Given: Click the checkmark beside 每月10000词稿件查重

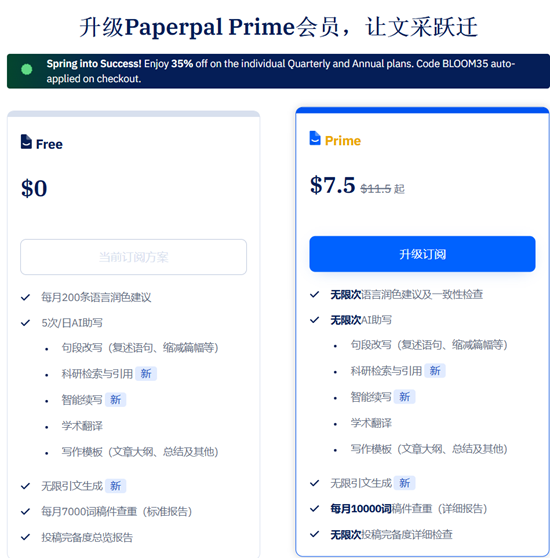Looking at the screenshot, I should click(x=314, y=509).
